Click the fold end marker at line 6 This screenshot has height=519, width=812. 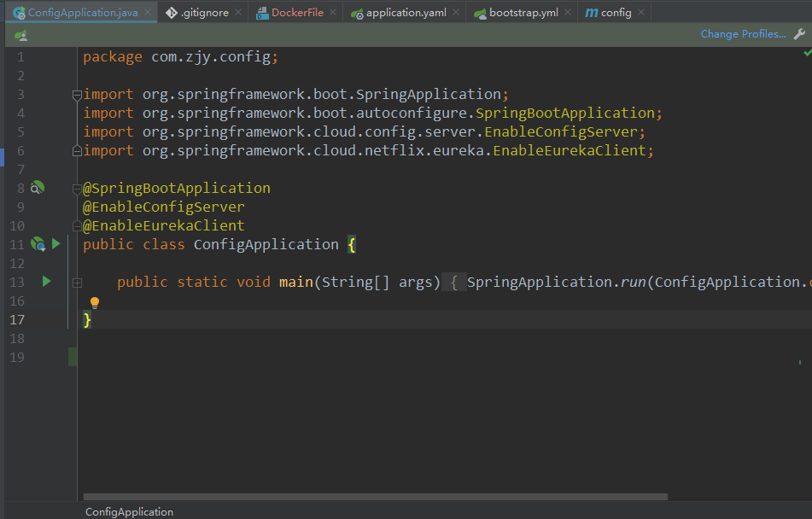click(77, 151)
